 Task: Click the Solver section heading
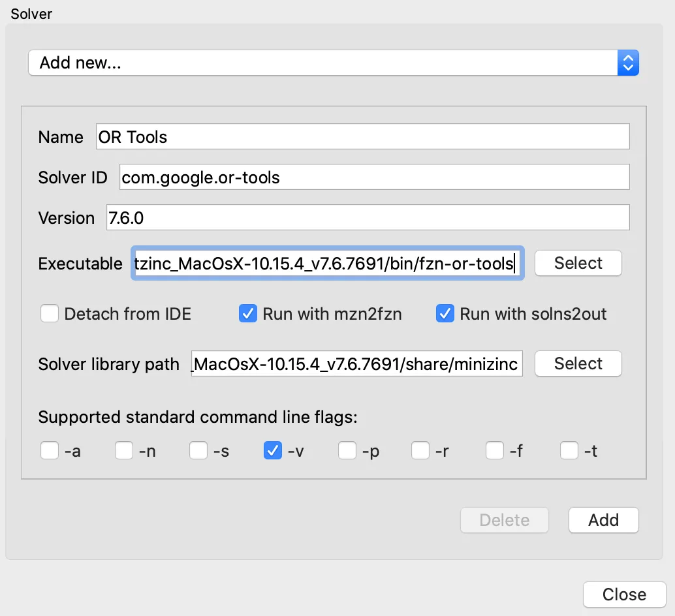(x=31, y=14)
